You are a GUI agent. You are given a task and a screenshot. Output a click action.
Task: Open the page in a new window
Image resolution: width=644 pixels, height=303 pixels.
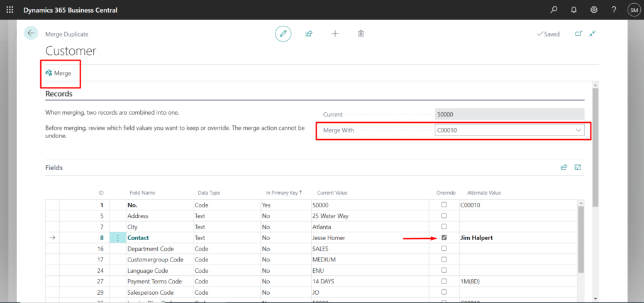[x=579, y=34]
